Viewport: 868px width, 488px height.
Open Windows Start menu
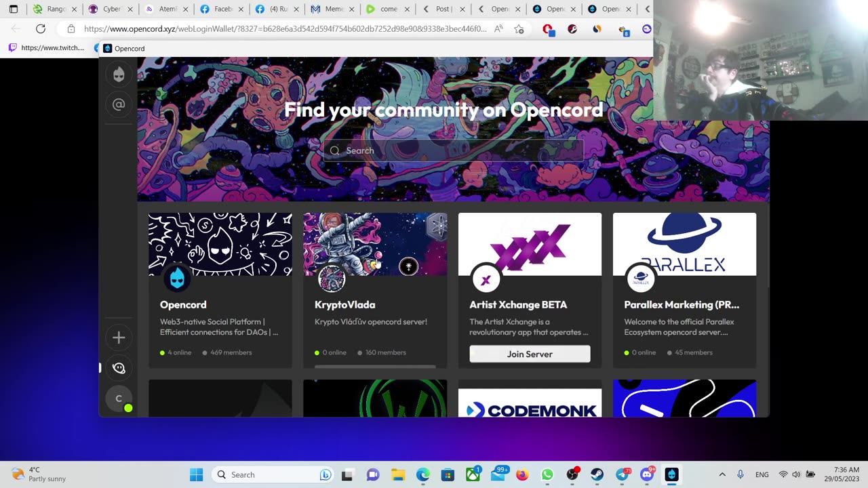point(196,474)
